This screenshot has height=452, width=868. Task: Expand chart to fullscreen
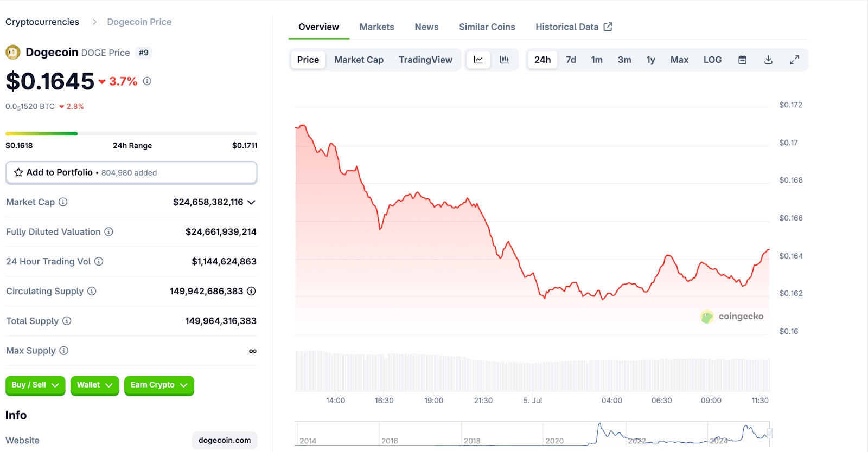point(794,60)
